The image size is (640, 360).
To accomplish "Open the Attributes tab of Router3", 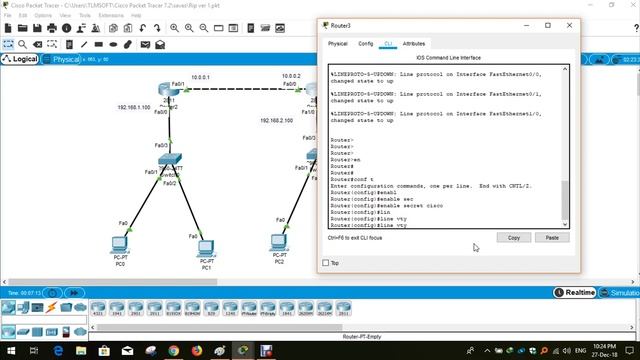I will (414, 44).
